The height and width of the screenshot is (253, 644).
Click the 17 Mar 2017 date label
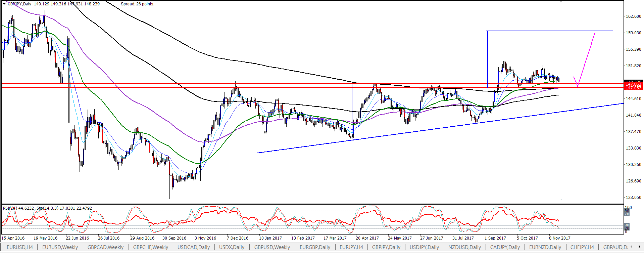[x=335, y=238]
